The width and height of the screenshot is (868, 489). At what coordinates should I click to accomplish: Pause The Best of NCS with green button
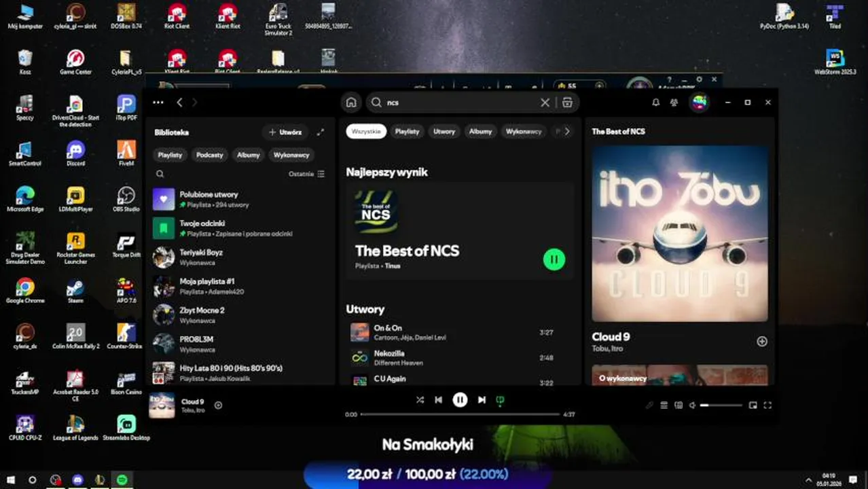click(554, 259)
